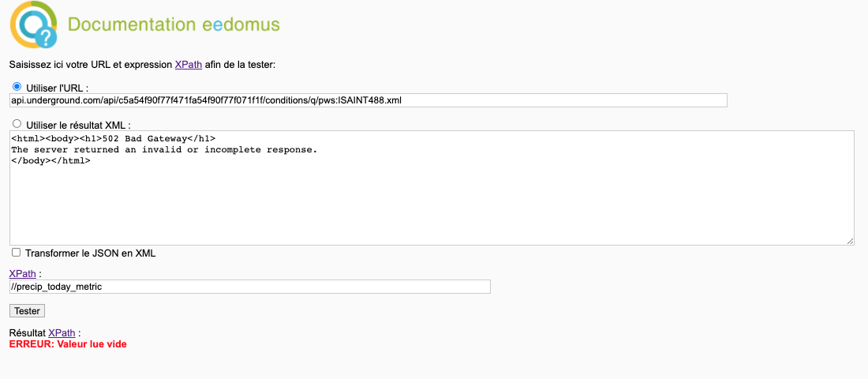868x379 pixels.
Task: Select the "Utiliser le résultat XML" radio button
Action: pos(17,123)
